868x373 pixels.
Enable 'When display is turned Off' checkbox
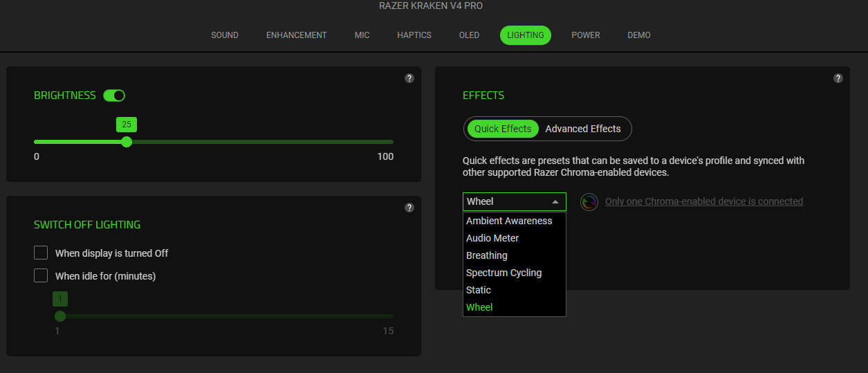click(41, 253)
